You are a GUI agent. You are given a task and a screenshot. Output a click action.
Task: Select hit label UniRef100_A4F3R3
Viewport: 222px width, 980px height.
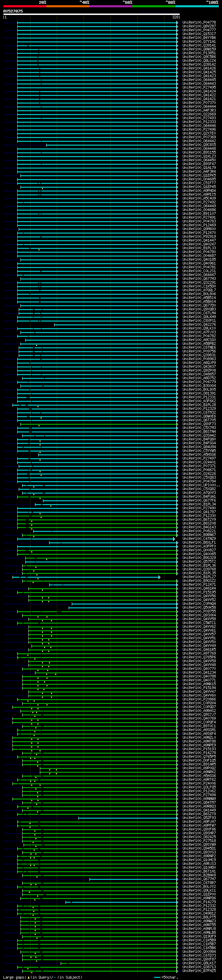click(x=199, y=110)
